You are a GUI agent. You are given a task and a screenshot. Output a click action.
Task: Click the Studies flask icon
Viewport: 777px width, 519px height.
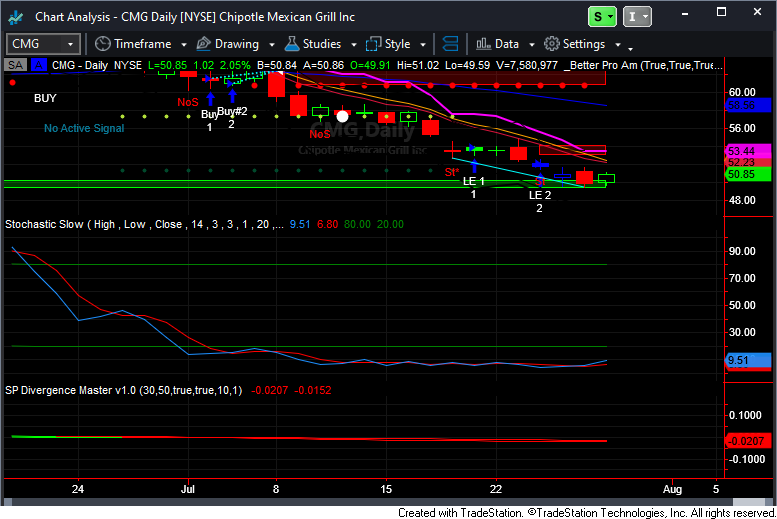point(292,44)
